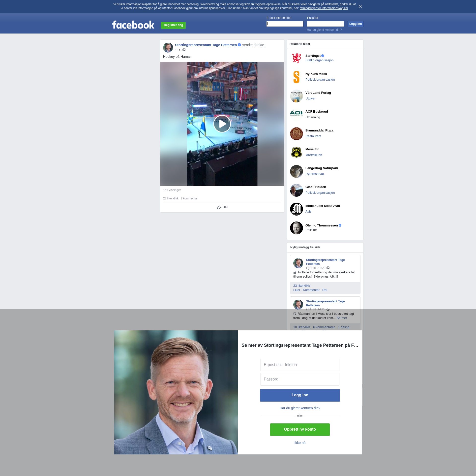Image resolution: width=476 pixels, height=476 pixels.
Task: Open Ny Kurs Moss logo
Action: pyautogui.click(x=297, y=77)
